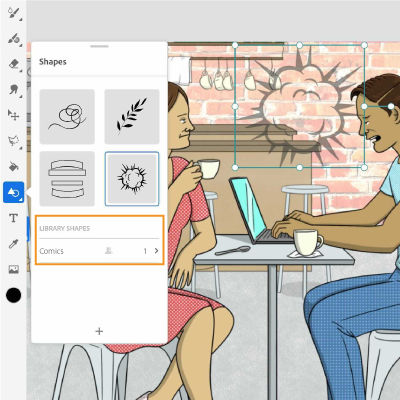This screenshot has width=400, height=400.
Task: Click the Shapes panel drag handle
Action: [99, 46]
